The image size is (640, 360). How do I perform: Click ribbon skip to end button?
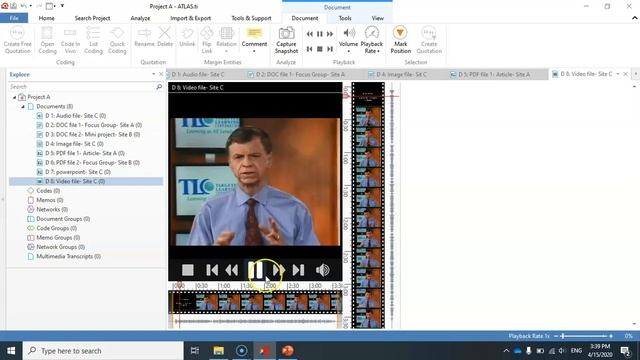(330, 49)
